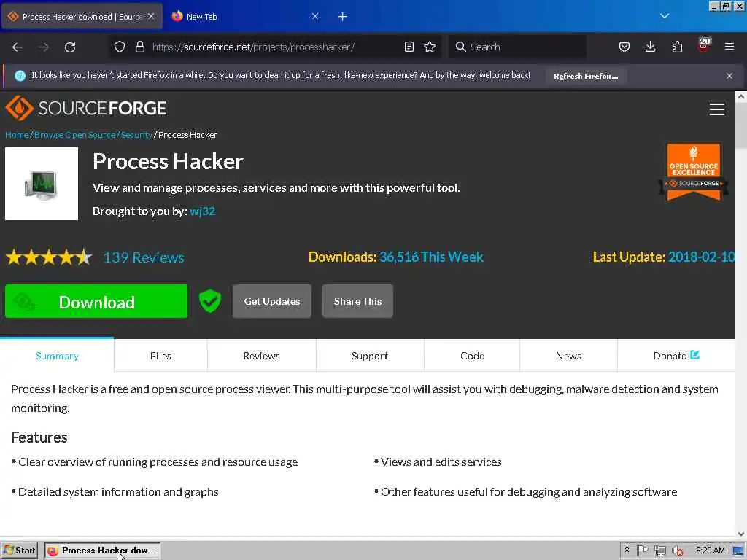The height and width of the screenshot is (560, 747).
Task: Open the 139 Reviews link
Action: pyautogui.click(x=144, y=257)
